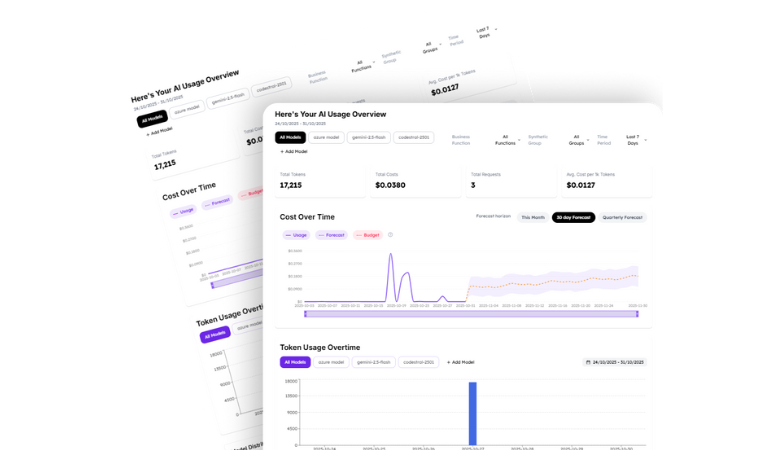Viewport: 780px width, 450px height.
Task: Switch to the Quarterly Forecast tab
Action: [x=623, y=217]
